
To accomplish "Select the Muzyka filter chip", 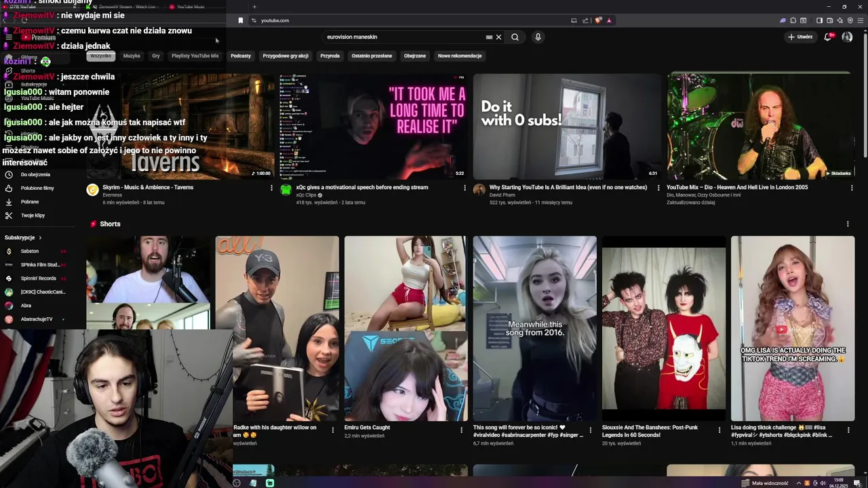I will (132, 56).
